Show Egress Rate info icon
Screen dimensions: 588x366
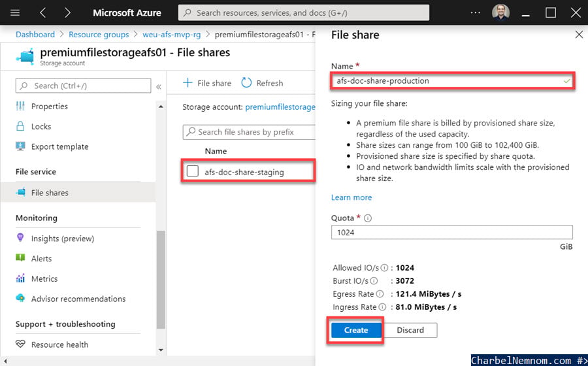(x=380, y=294)
